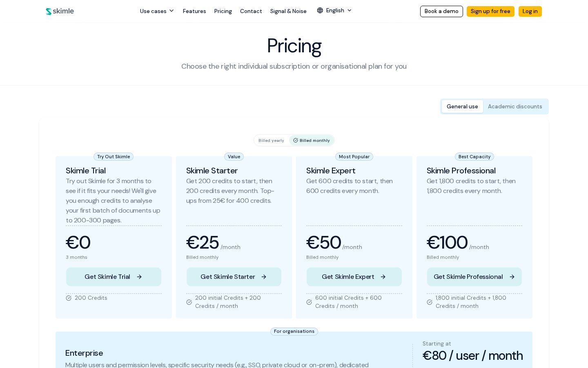Click the 600 initial Credits feature text

348,302
